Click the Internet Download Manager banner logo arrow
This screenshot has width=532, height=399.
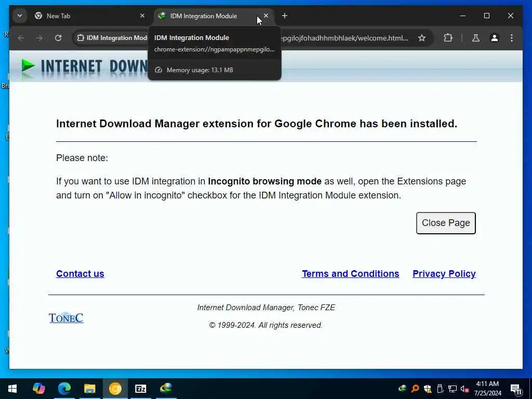tap(28, 65)
